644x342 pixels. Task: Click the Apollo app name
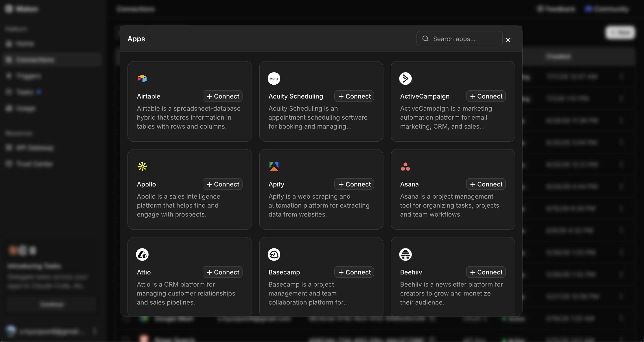[x=146, y=184]
